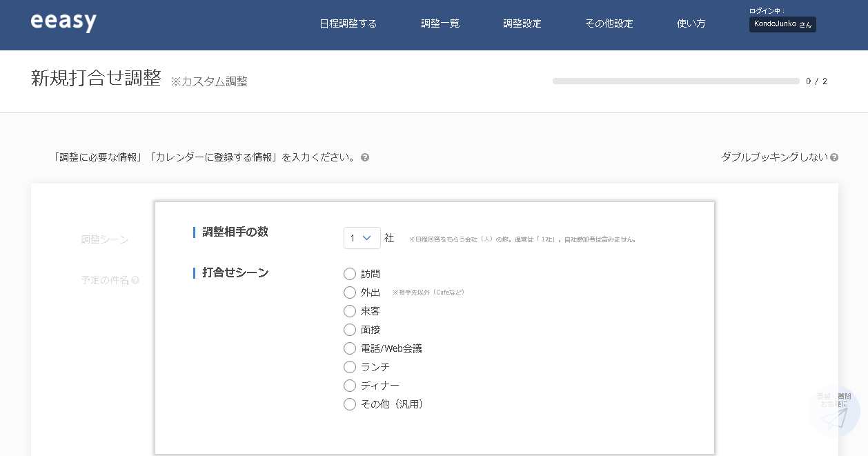Select the 訪問 meeting scene
This screenshot has width=868, height=456.
(x=350, y=274)
